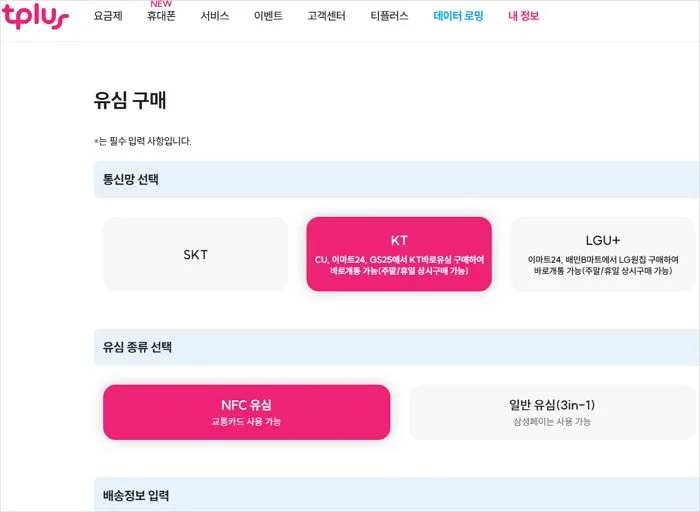Expand the 배송정보 입력 section
The height and width of the screenshot is (512, 700).
point(396,495)
